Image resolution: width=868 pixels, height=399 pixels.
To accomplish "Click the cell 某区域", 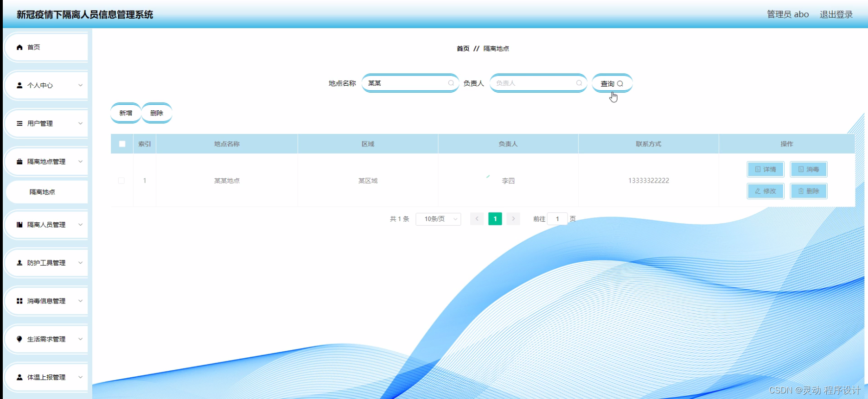I will [x=368, y=181].
